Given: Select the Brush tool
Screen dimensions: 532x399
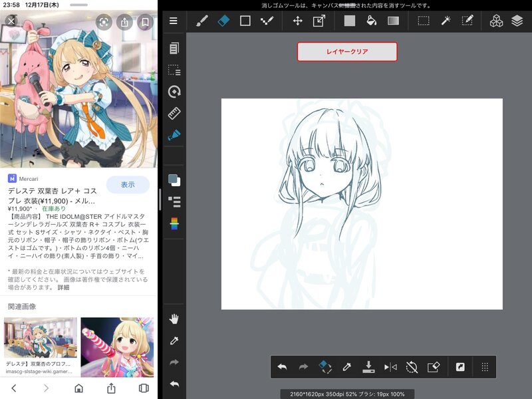Looking at the screenshot, I should (x=202, y=21).
